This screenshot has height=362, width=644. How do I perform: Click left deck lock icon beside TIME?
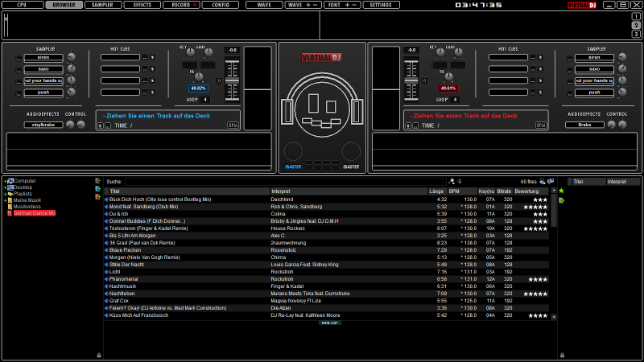click(101, 126)
